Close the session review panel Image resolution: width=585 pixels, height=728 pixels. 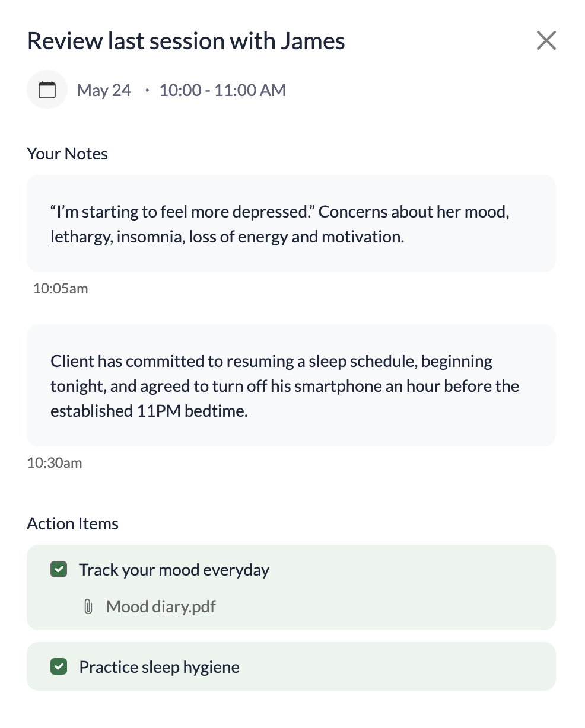click(546, 41)
